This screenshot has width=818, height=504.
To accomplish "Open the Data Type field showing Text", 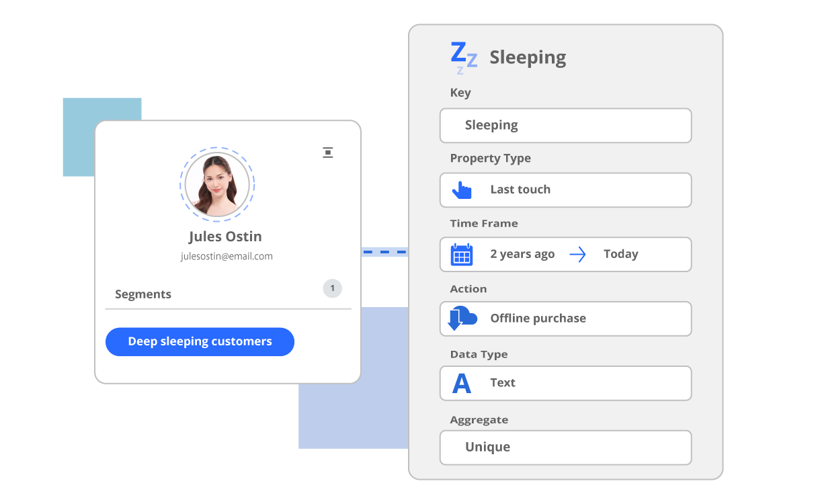I will pyautogui.click(x=565, y=383).
